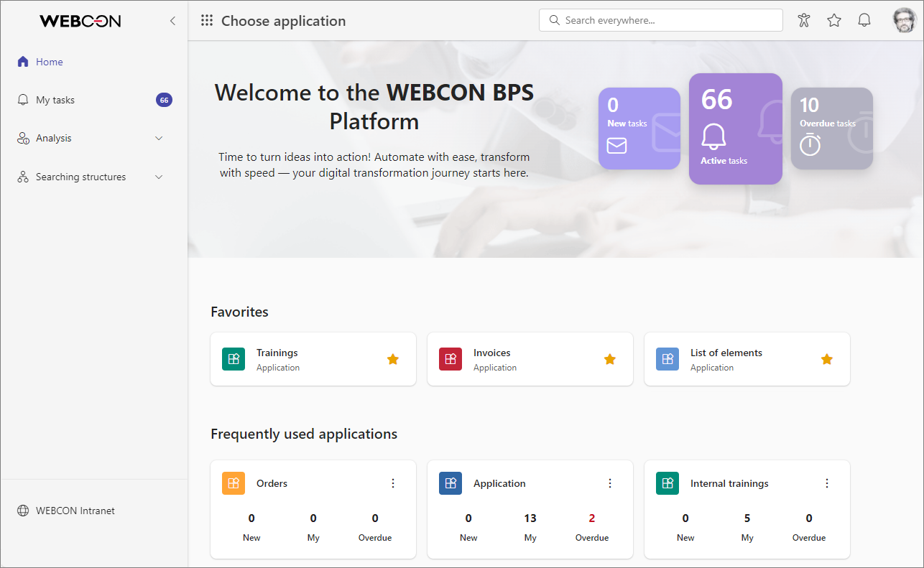Click the green Internal trainings icon
The height and width of the screenshot is (568, 924).
coord(667,483)
